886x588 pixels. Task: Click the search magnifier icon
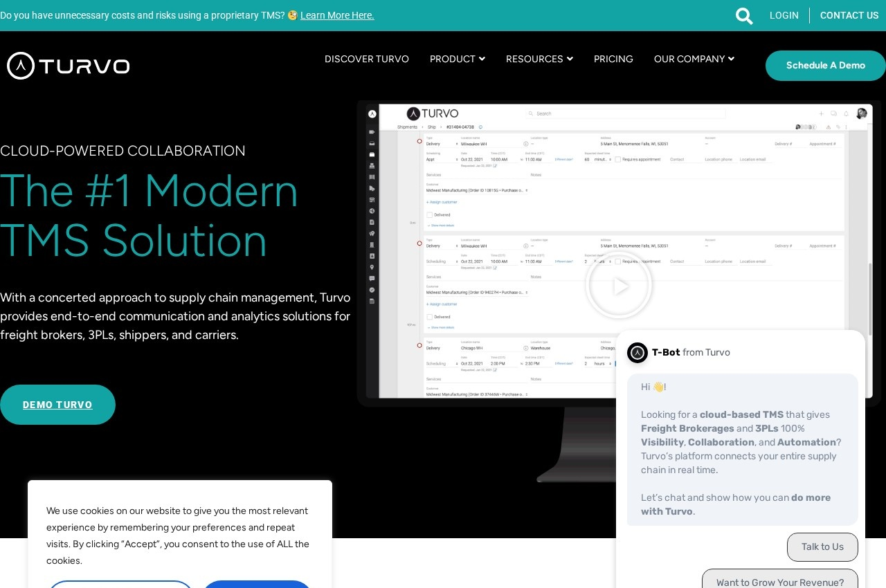pyautogui.click(x=744, y=16)
